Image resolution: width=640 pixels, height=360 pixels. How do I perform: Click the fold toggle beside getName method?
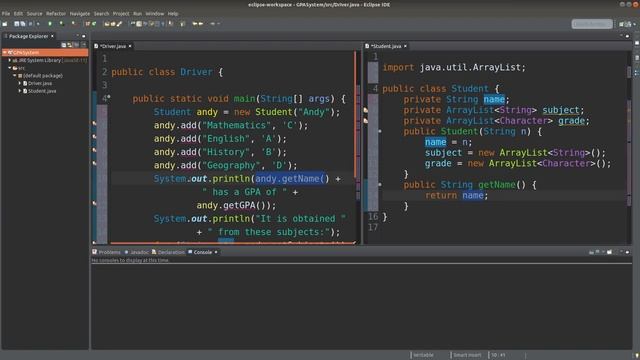(380, 184)
